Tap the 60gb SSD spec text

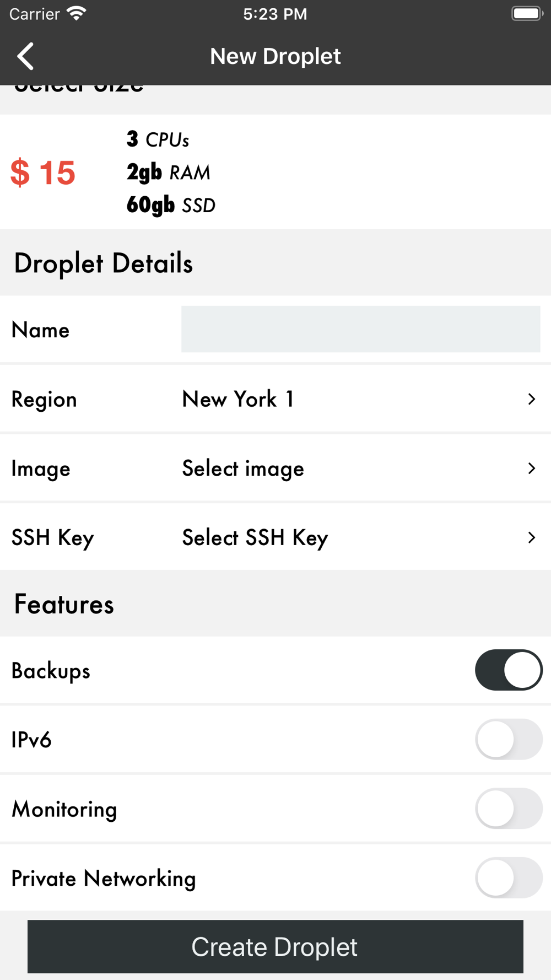pyautogui.click(x=171, y=206)
